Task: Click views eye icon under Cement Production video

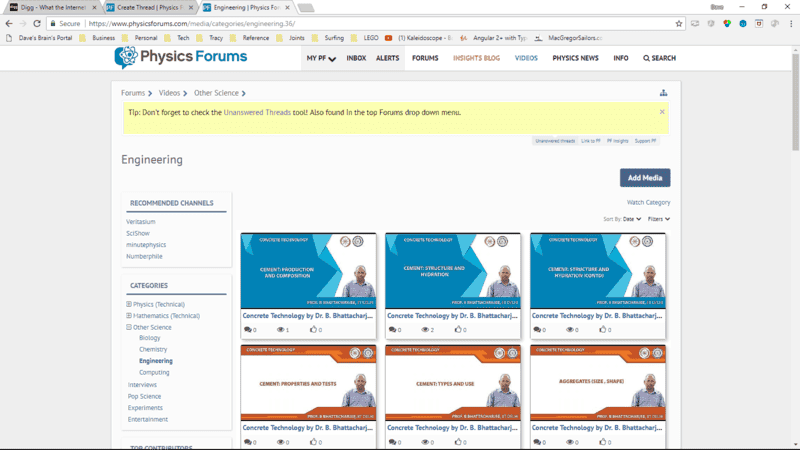Action: tap(280, 330)
